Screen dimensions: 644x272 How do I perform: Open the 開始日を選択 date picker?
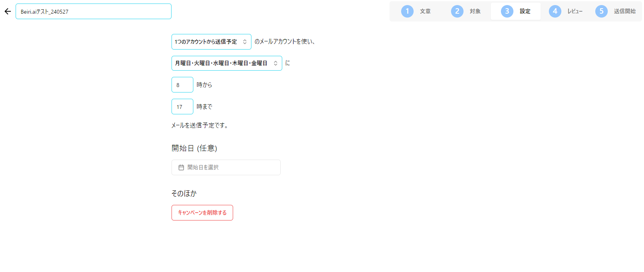coord(226,167)
